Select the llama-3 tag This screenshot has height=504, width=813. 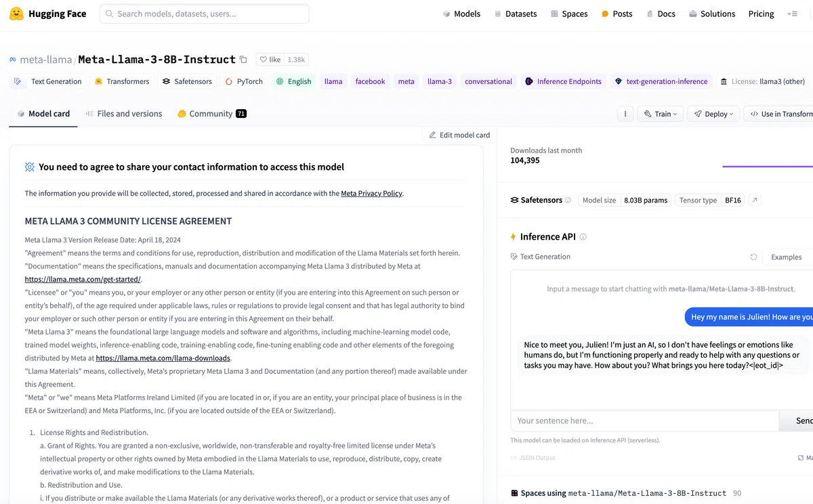[440, 81]
